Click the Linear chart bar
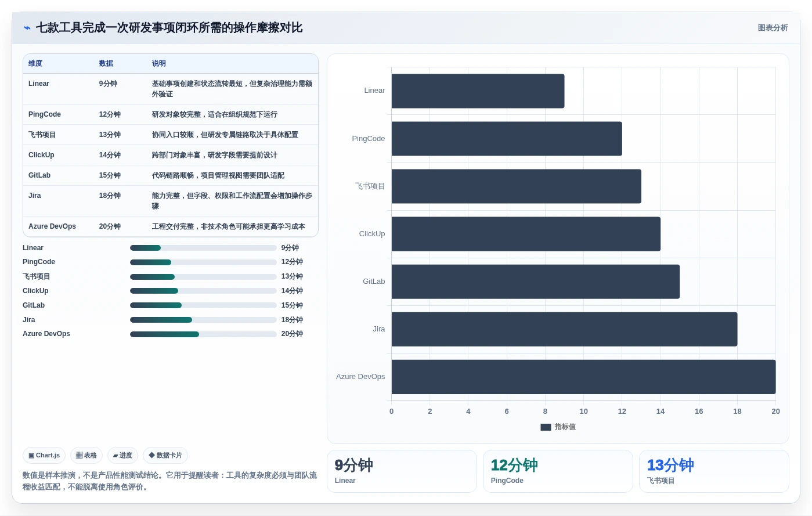Image resolution: width=812 pixels, height=516 pixels. tap(478, 91)
